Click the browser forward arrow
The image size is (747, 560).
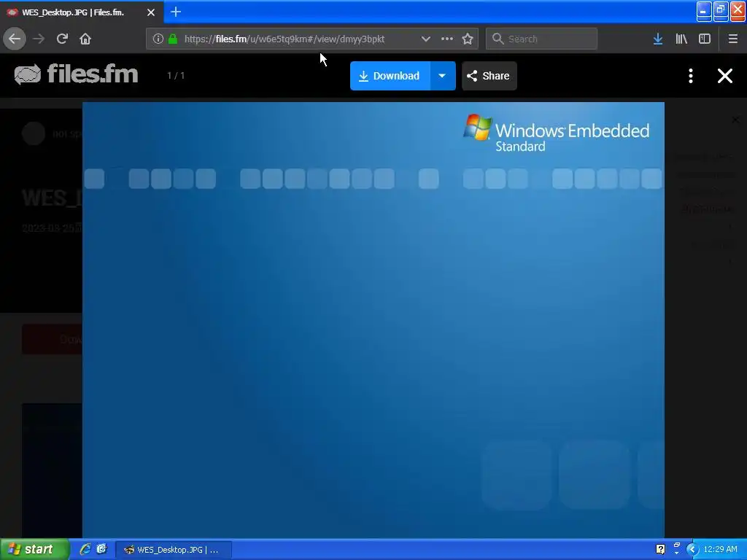pos(39,39)
